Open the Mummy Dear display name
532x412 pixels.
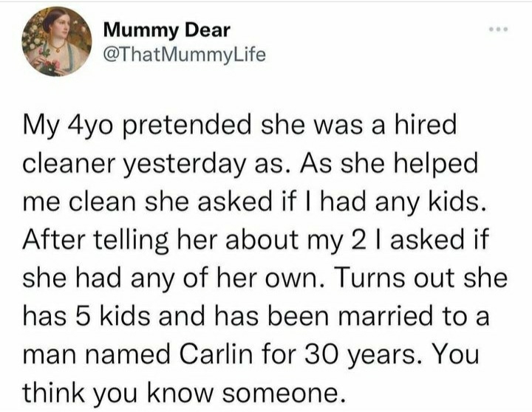(x=167, y=30)
